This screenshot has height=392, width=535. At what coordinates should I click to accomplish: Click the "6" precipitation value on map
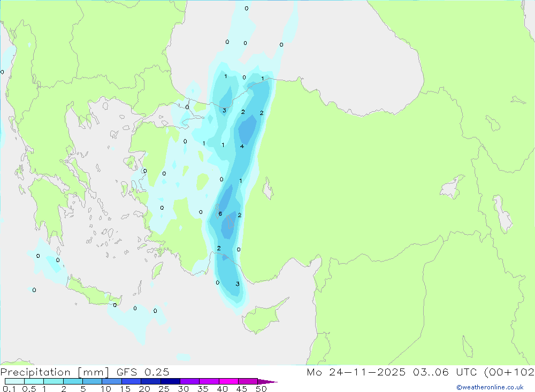(x=220, y=213)
